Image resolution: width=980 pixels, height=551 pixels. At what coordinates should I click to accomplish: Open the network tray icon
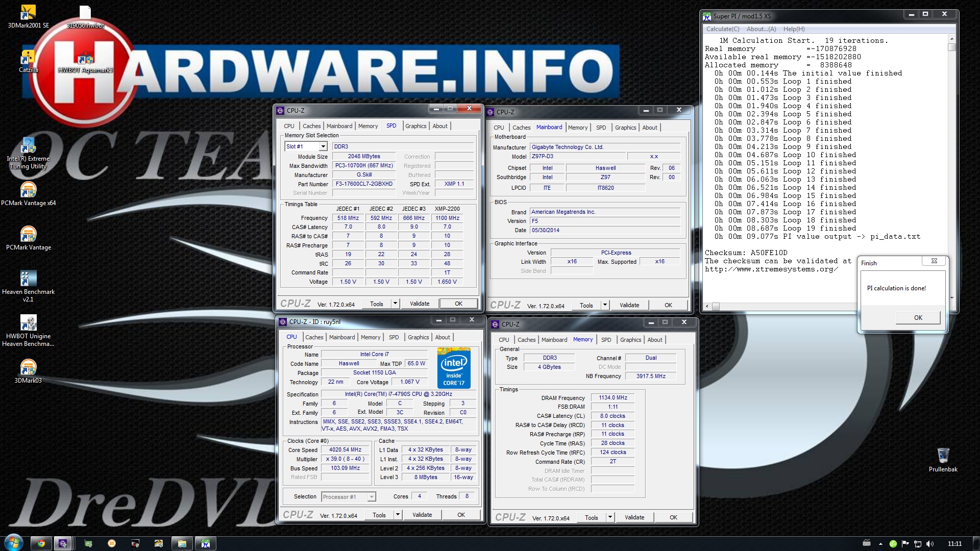pyautogui.click(x=918, y=544)
